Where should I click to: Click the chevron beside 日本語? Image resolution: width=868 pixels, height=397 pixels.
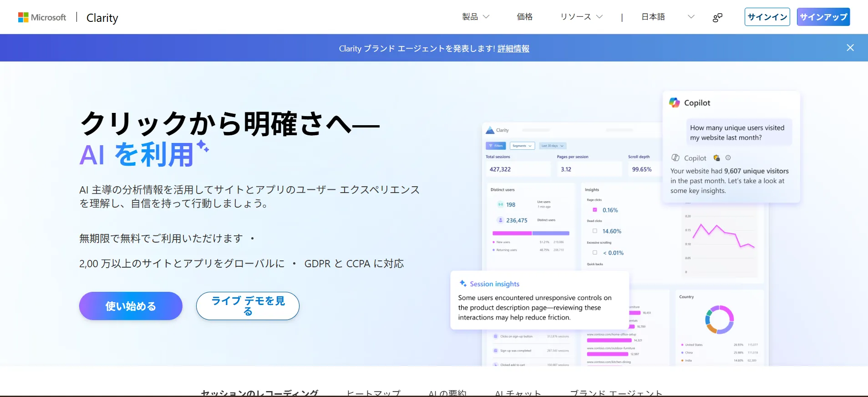(x=691, y=17)
